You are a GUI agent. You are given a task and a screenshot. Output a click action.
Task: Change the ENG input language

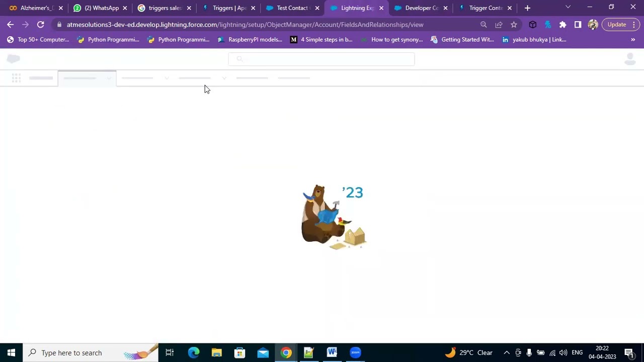(x=577, y=352)
